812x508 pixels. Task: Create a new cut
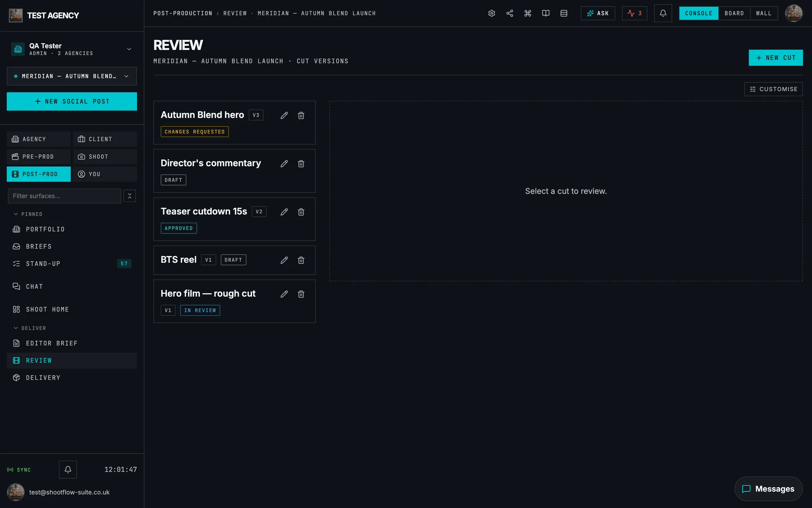coord(775,58)
